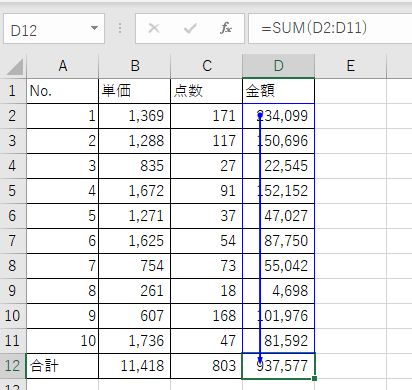This screenshot has width=412, height=390.
Task: Select row 3 header
Action: pyautogui.click(x=13, y=141)
